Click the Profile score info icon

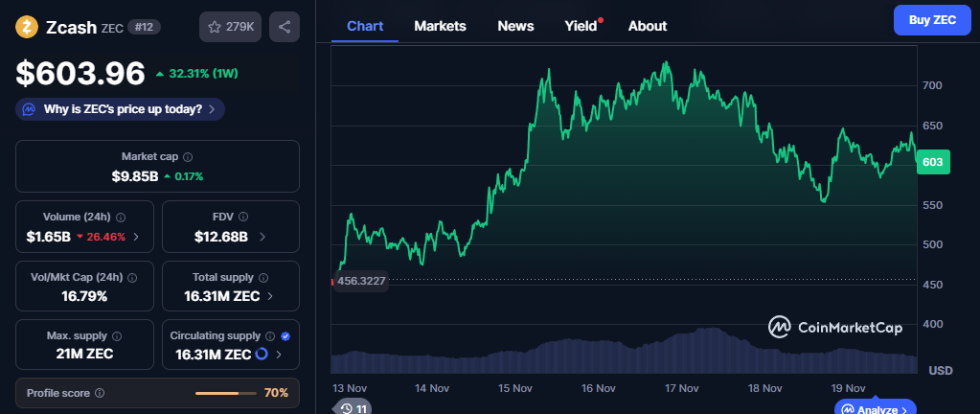[100, 393]
